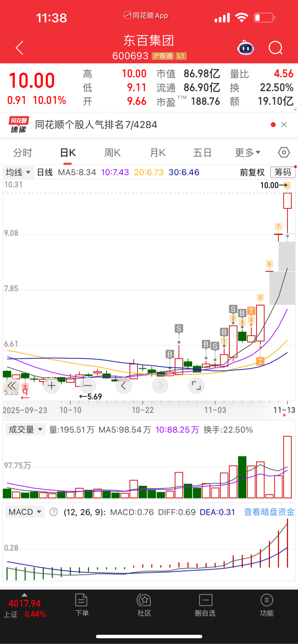Tap the orange marker numbered 7
This screenshot has height=644, width=298.
[278, 226]
